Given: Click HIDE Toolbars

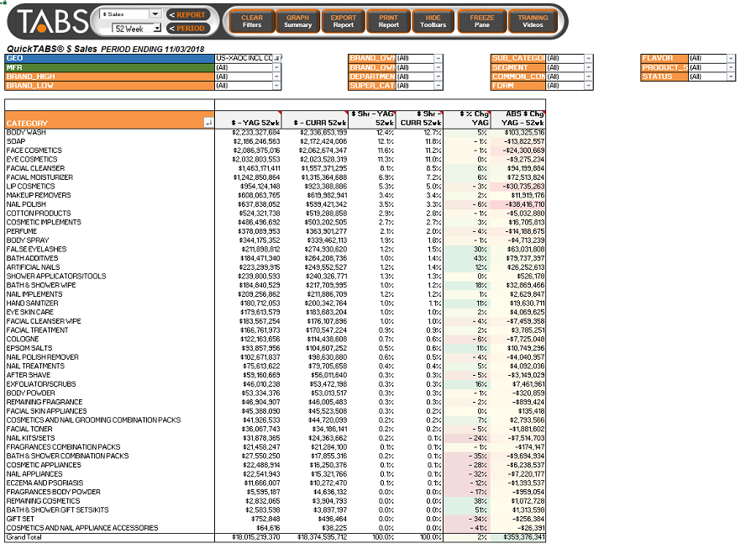Looking at the screenshot, I should [x=433, y=21].
